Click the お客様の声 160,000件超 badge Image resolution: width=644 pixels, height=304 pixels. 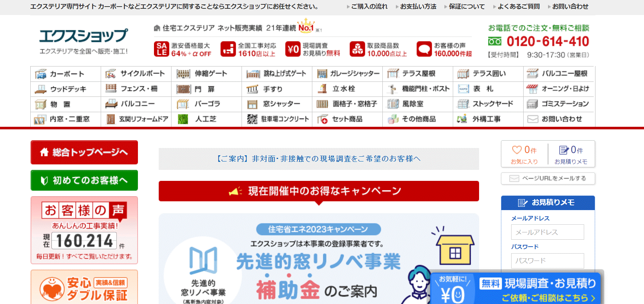[x=444, y=49]
